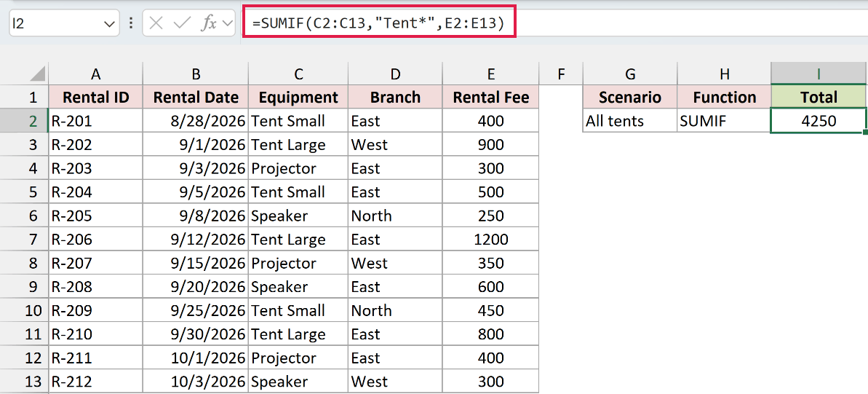Click Speaker in row 6
Image resolution: width=868 pixels, height=394 pixels.
pyautogui.click(x=298, y=216)
